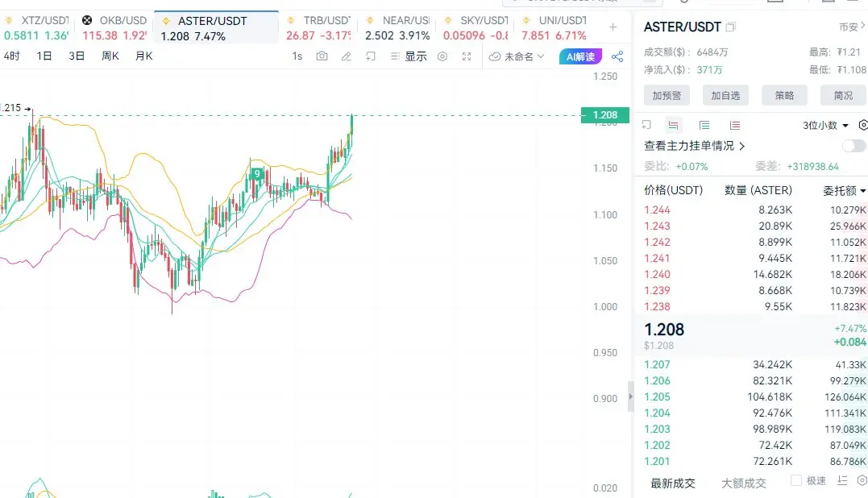Image resolution: width=868 pixels, height=498 pixels.
Task: Show sell orders only view
Action: (735, 125)
